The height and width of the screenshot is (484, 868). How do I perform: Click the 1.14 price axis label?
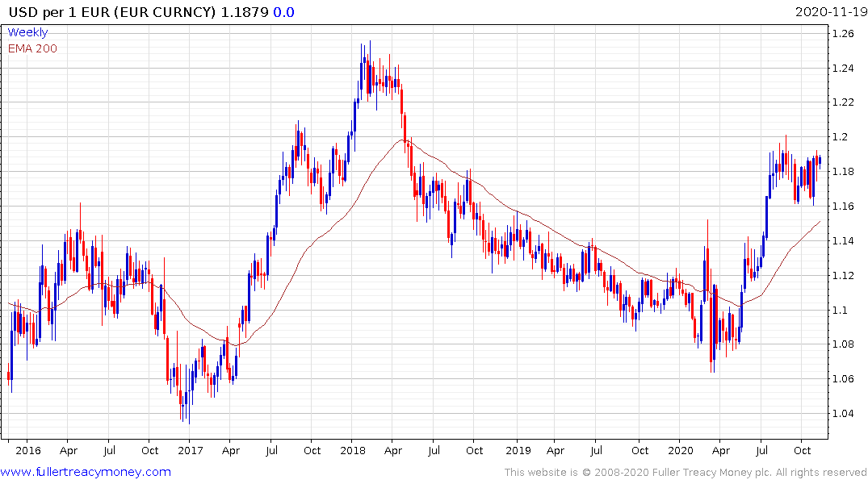843,240
